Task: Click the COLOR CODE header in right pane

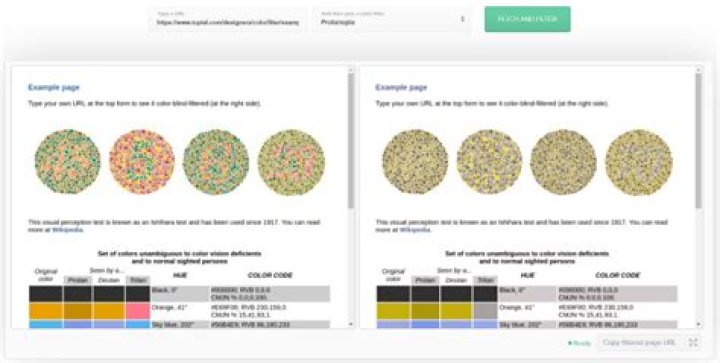Action: pyautogui.click(x=618, y=275)
